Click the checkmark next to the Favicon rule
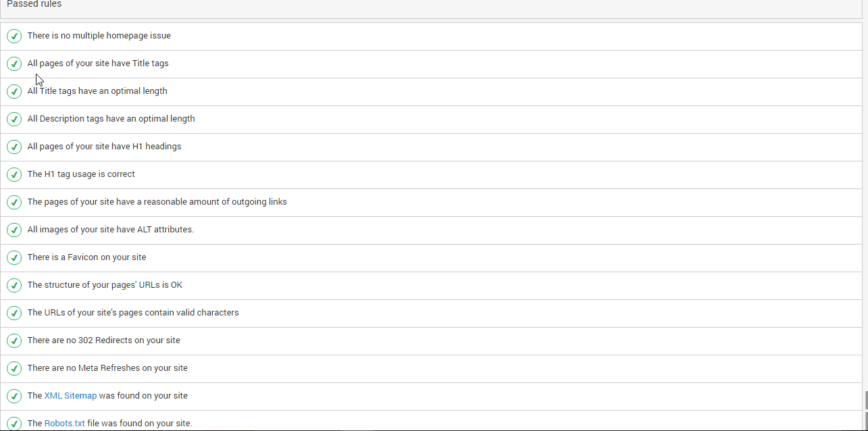868x431 pixels. pos(14,257)
